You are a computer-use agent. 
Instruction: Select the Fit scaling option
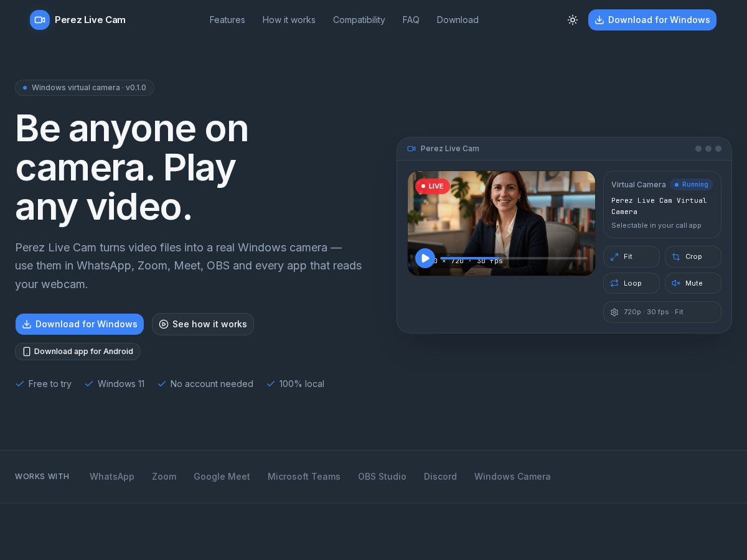(x=631, y=256)
